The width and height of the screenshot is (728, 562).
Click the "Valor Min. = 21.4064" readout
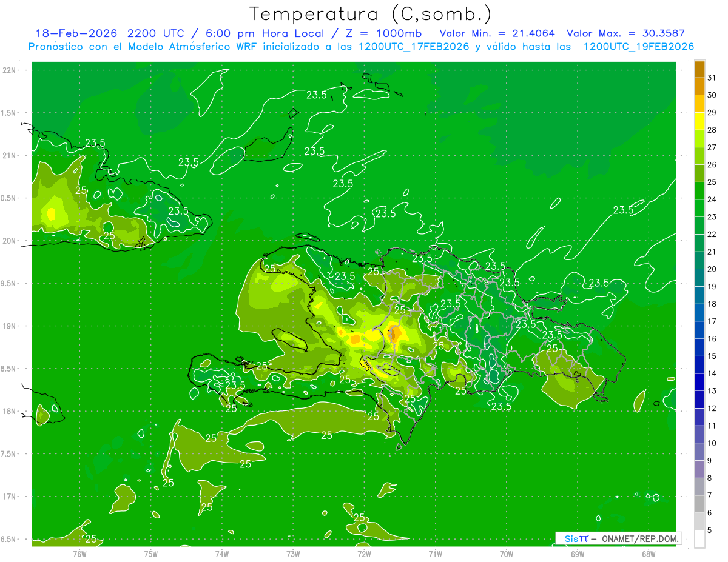click(497, 33)
